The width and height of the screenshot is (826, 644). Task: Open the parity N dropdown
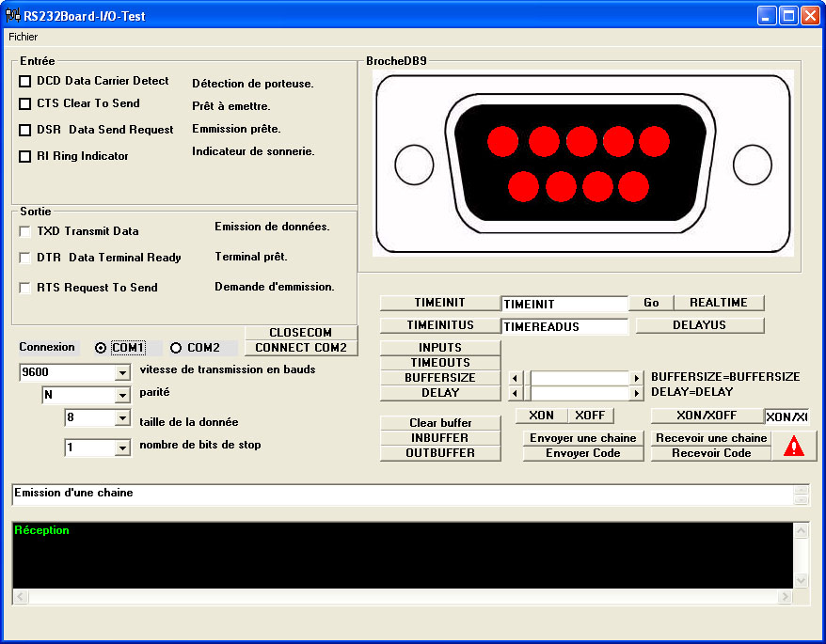[122, 395]
